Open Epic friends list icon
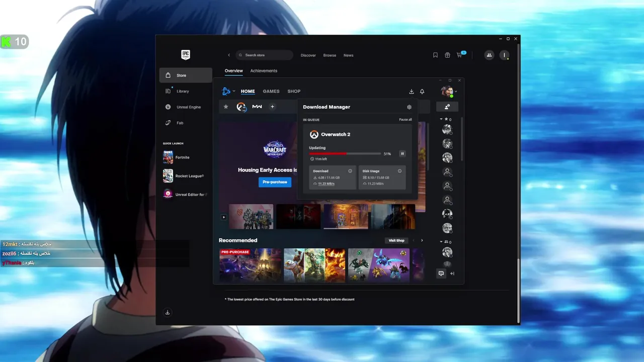The height and width of the screenshot is (362, 644). click(489, 55)
